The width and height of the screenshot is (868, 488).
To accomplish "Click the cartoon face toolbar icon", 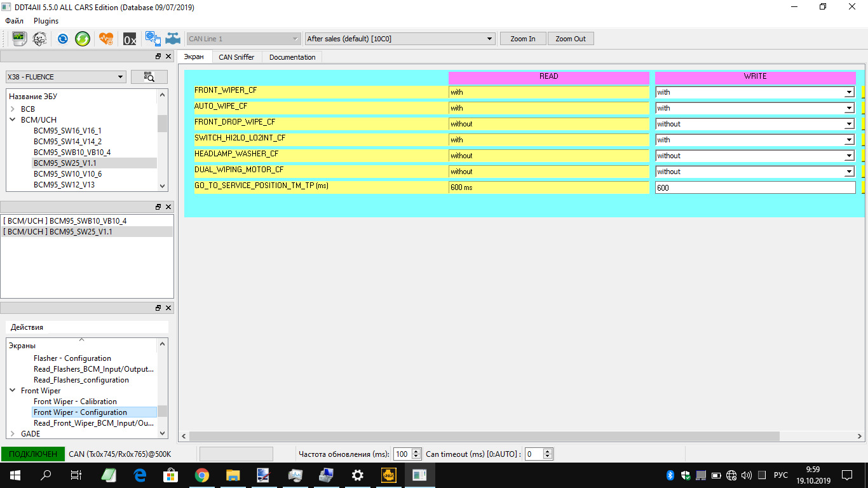I will [39, 39].
